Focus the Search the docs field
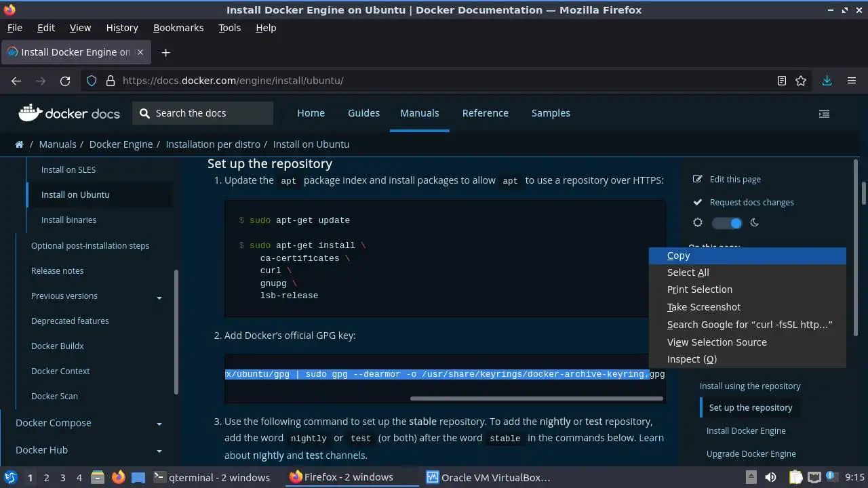 tap(203, 113)
